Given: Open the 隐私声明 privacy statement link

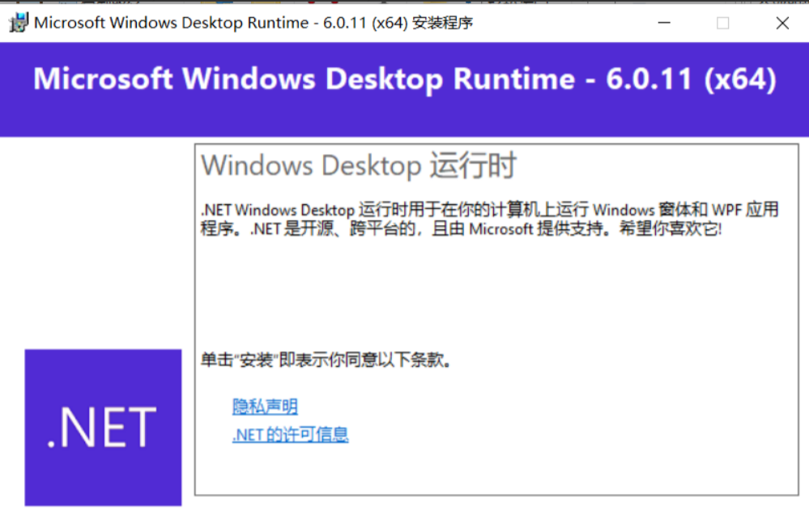Looking at the screenshot, I should coord(265,406).
